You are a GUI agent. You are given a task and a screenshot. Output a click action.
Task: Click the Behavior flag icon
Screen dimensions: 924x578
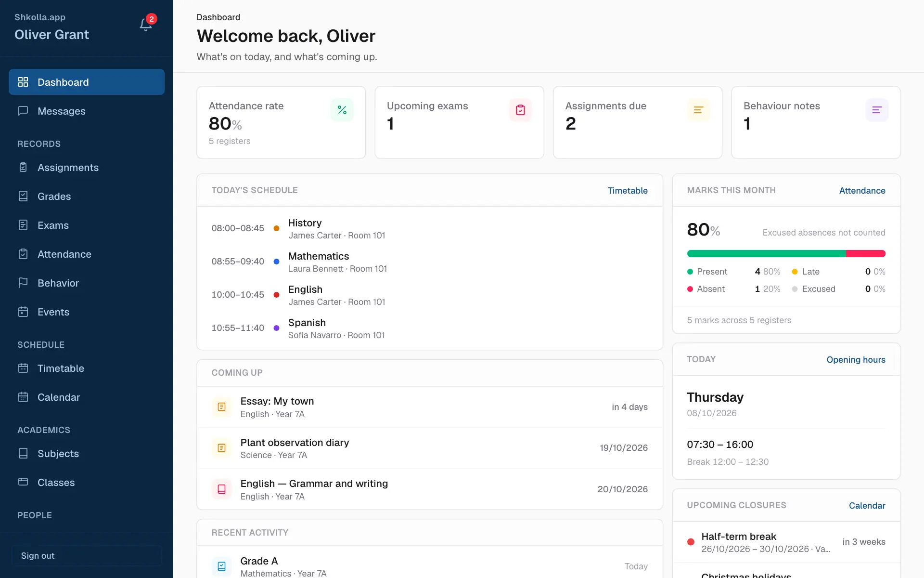pyautogui.click(x=23, y=283)
